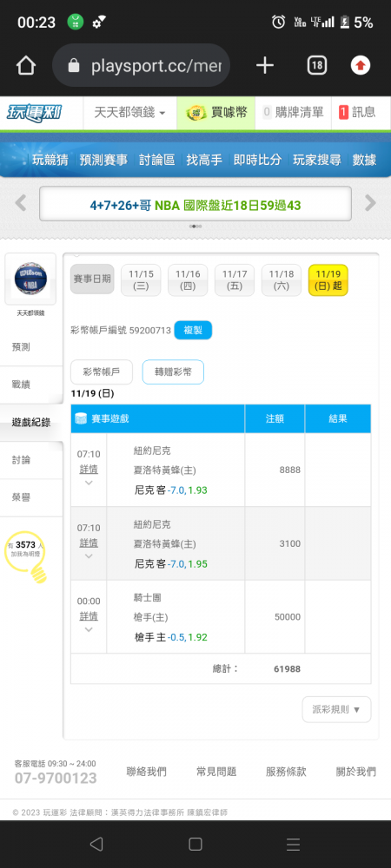The width and height of the screenshot is (391, 868).
Task: Open the tab switcher showing 18
Action: point(316,66)
